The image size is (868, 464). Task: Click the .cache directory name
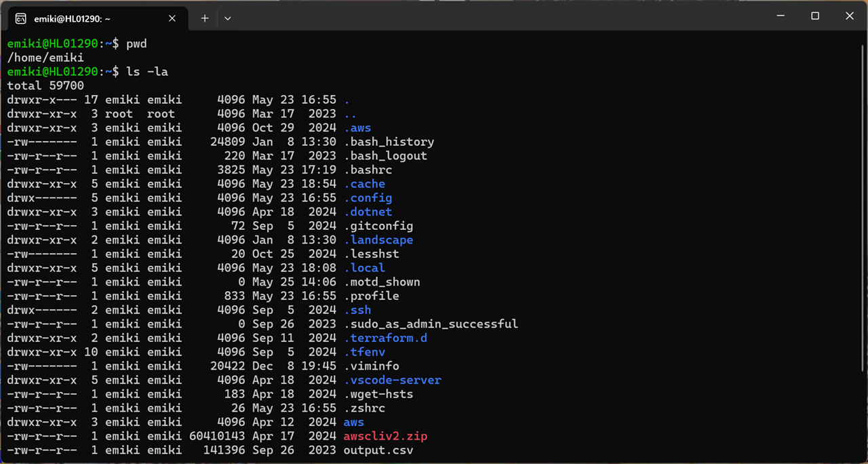(x=364, y=184)
